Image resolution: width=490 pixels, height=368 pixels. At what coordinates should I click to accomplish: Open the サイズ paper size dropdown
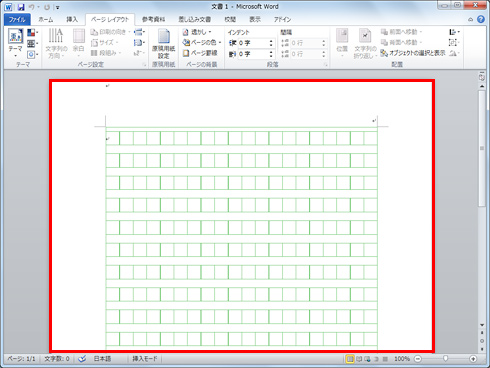105,42
